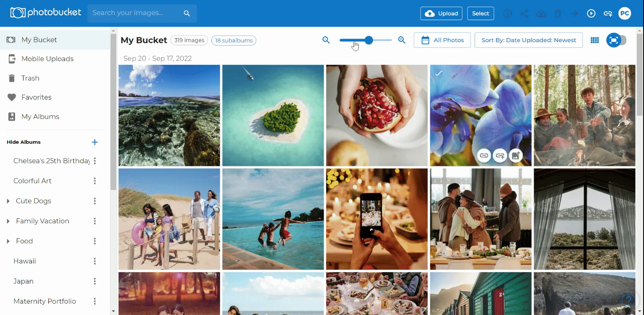Open Mobile Uploads

(55, 59)
